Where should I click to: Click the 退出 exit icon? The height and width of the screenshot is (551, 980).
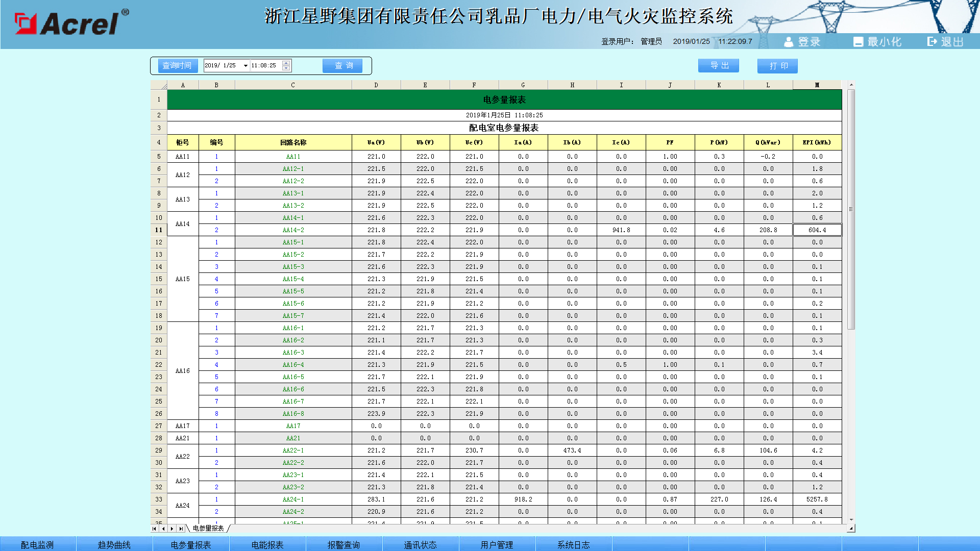click(932, 41)
